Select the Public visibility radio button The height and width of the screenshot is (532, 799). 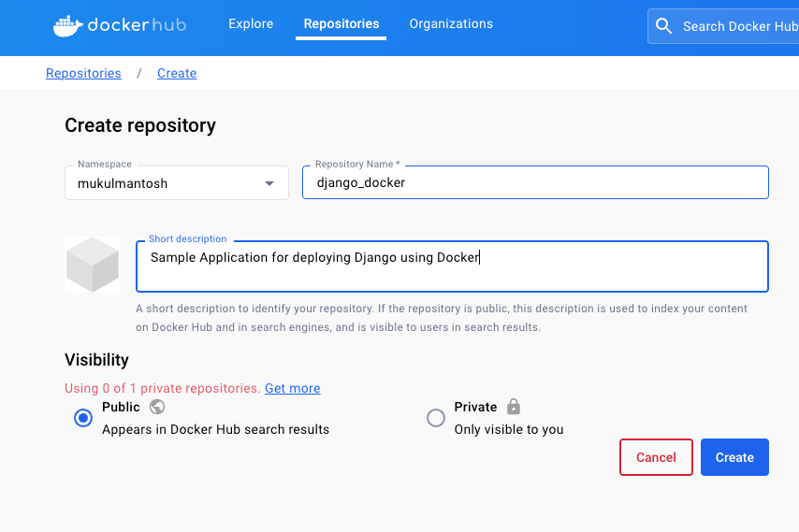click(83, 418)
